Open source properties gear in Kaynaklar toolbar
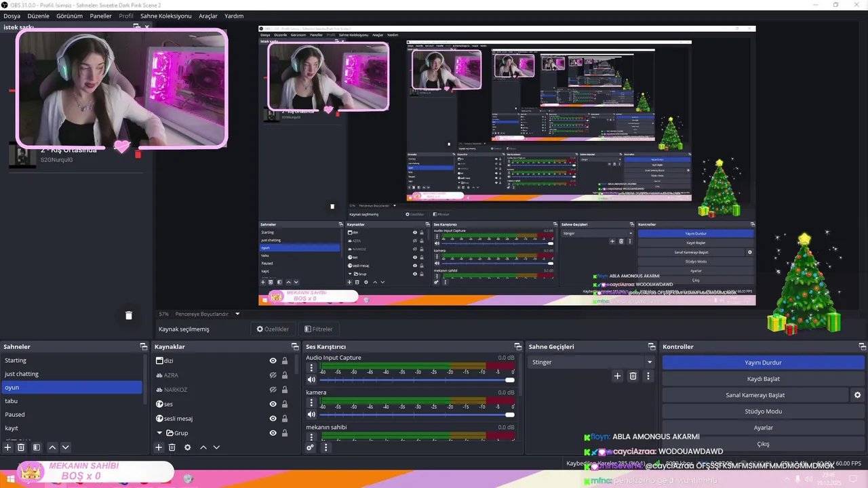The image size is (868, 488). pyautogui.click(x=188, y=447)
